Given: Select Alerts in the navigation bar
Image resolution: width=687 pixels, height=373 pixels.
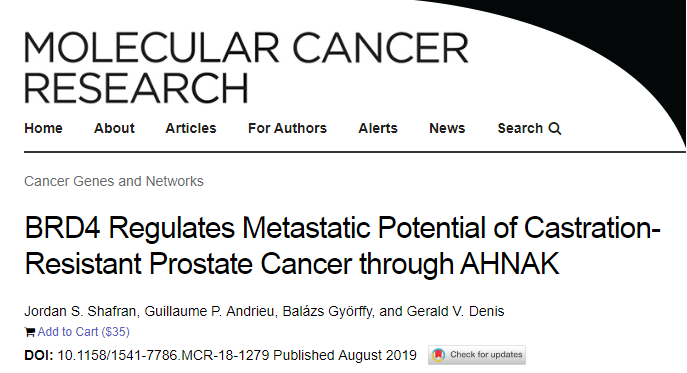Looking at the screenshot, I should coord(378,128).
